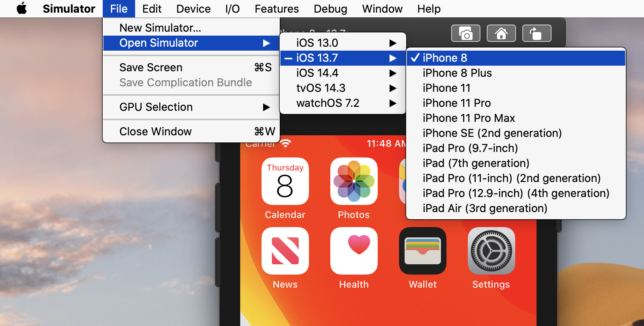Open the Health app icon
This screenshot has height=326, width=644.
[354, 251]
